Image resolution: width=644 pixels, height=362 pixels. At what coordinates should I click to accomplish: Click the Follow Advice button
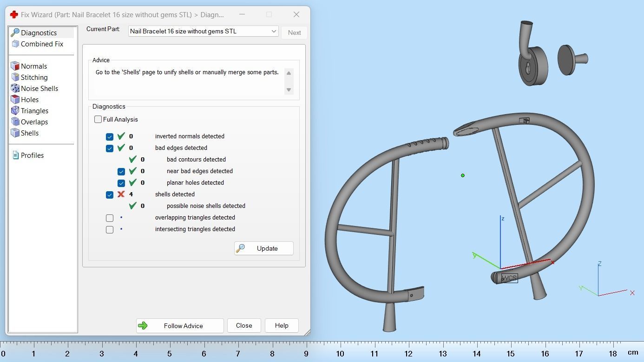(x=180, y=325)
